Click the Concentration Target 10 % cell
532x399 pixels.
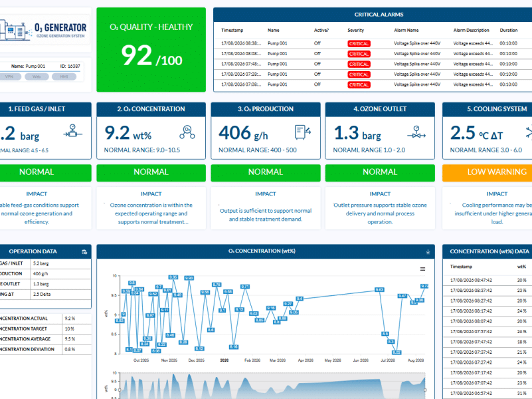76,329
